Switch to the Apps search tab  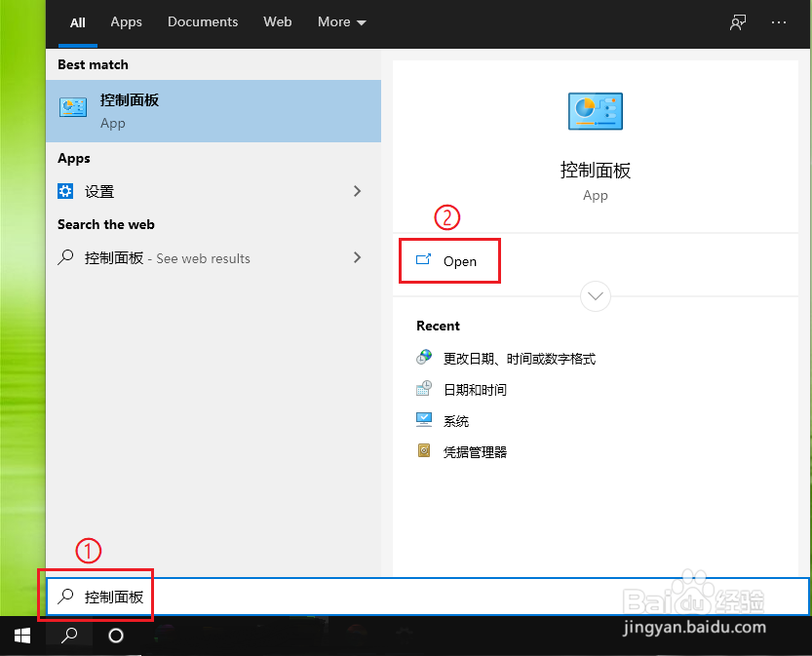tap(126, 22)
